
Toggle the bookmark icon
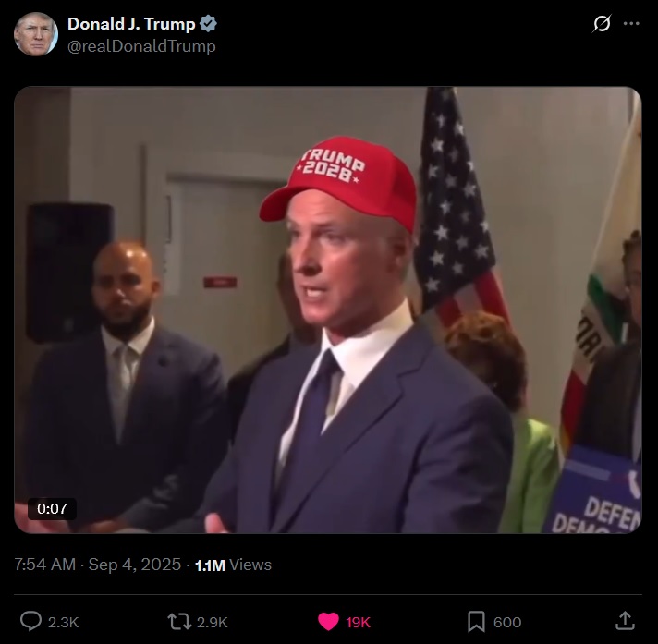click(476, 621)
